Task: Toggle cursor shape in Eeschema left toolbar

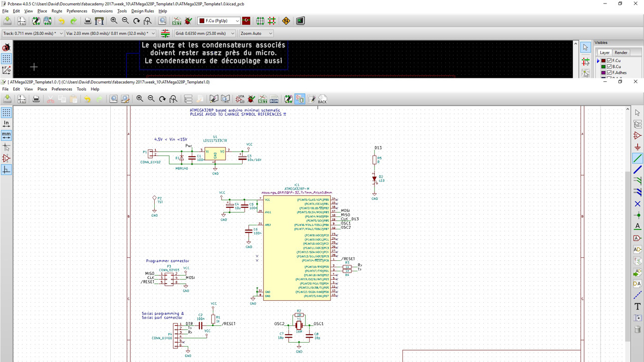Action: point(6,147)
